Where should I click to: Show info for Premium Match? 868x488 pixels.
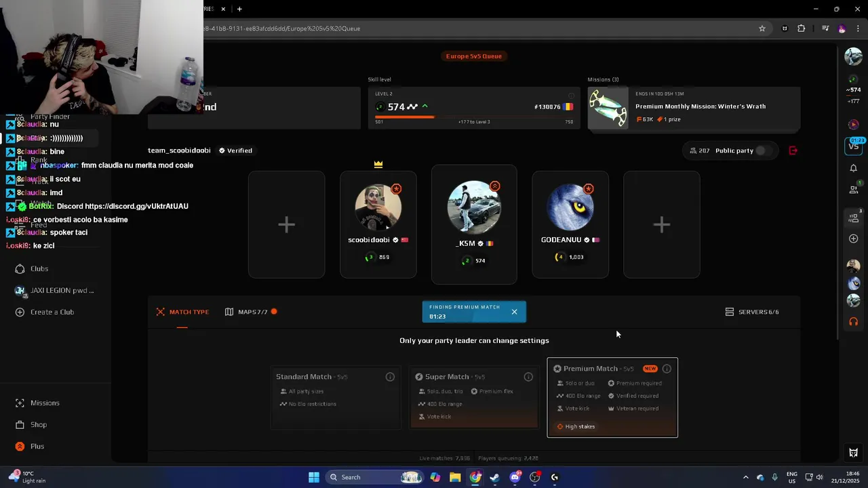[x=667, y=369]
